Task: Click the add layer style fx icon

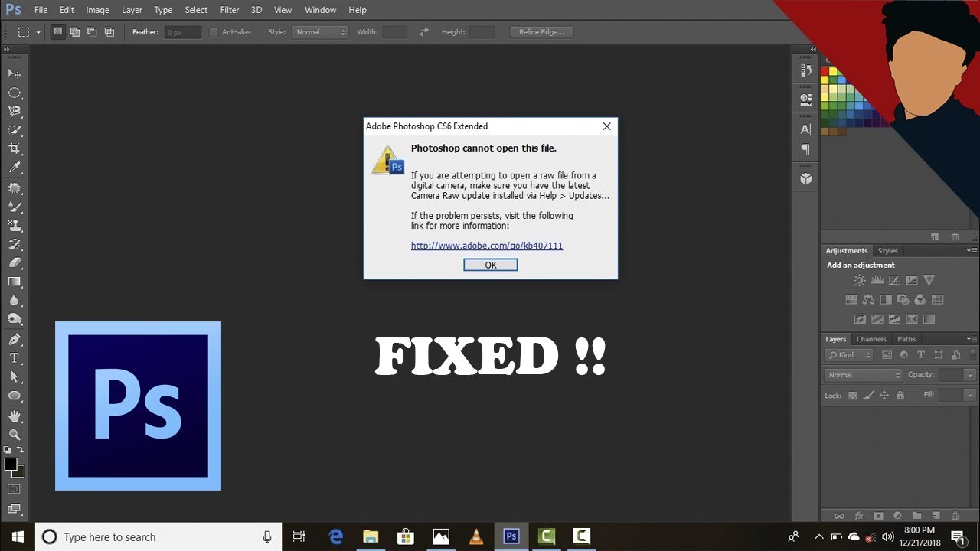Action: (859, 517)
